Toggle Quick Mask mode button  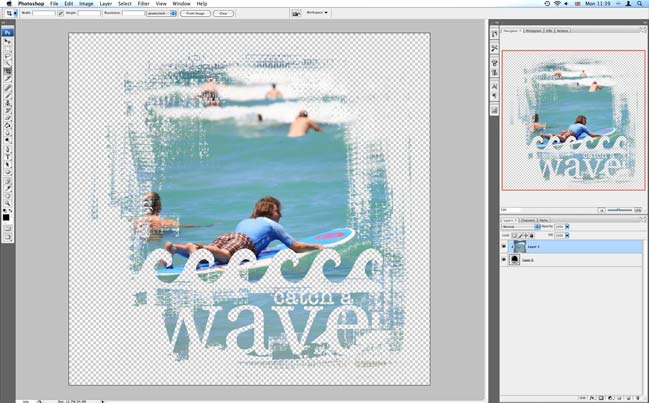point(7,228)
